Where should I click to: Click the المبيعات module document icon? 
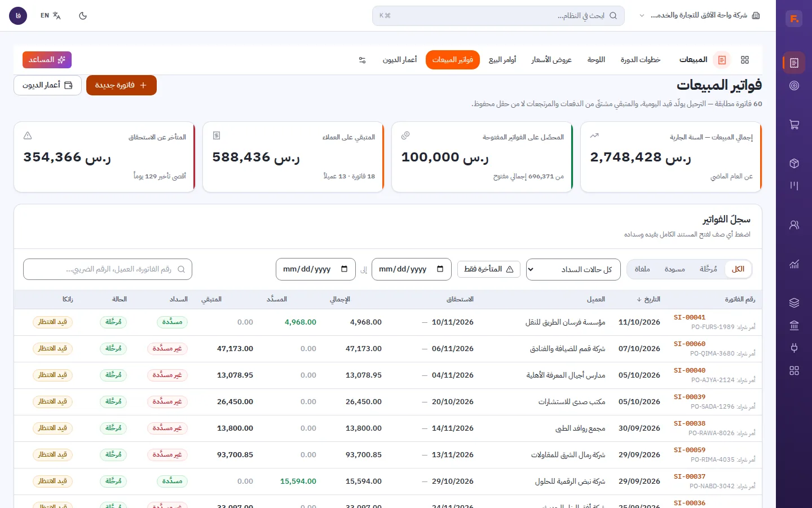(x=722, y=60)
